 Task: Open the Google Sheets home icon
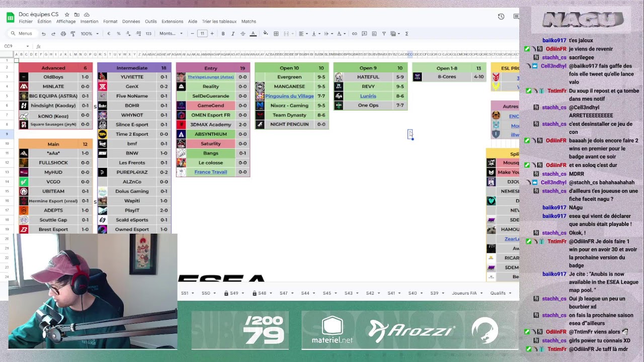pos(10,18)
